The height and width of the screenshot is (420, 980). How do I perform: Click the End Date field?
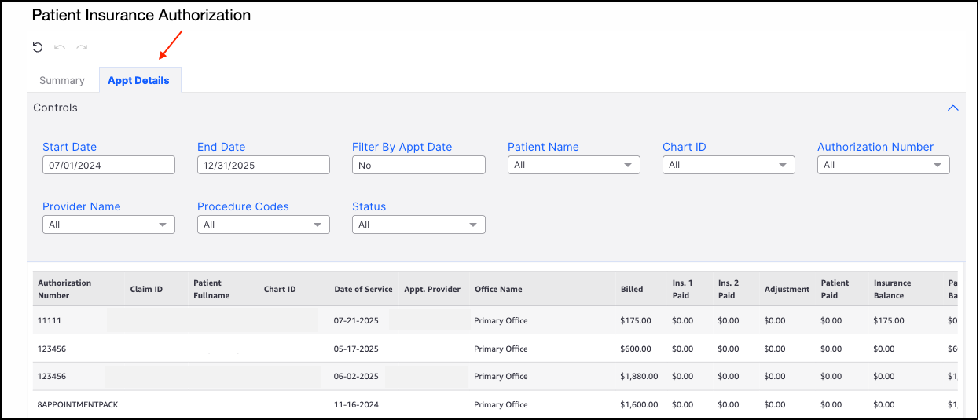[x=263, y=165]
